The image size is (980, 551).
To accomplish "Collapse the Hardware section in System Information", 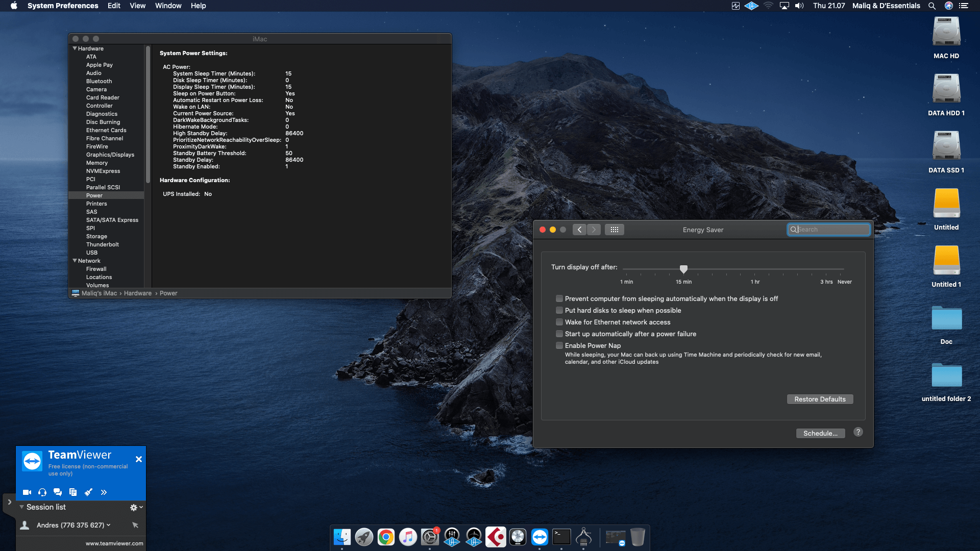I will tap(75, 48).
